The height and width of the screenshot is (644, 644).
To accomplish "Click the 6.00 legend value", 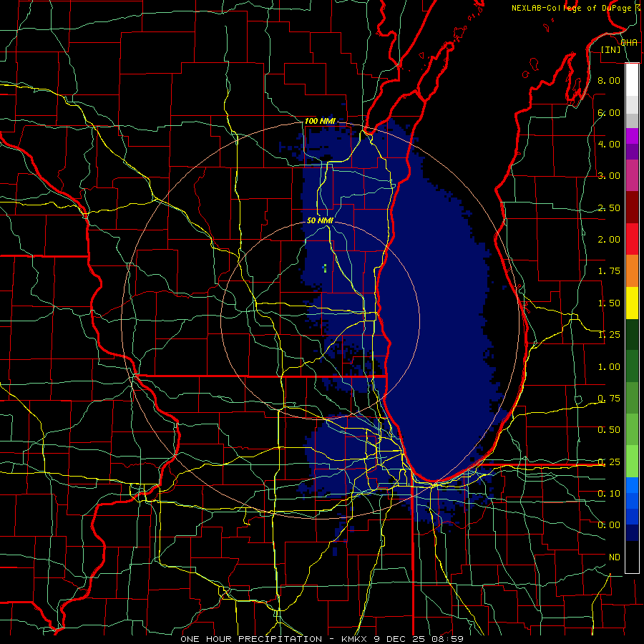I will (x=608, y=112).
